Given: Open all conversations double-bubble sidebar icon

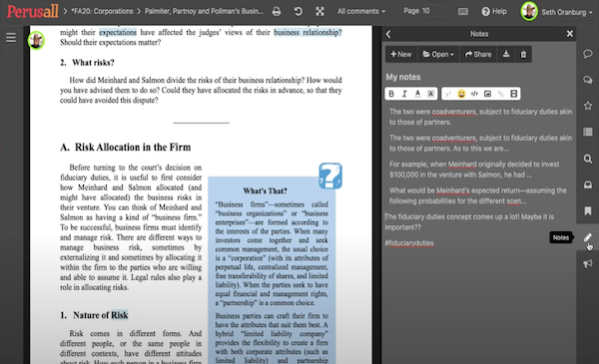Looking at the screenshot, I should 588,80.
